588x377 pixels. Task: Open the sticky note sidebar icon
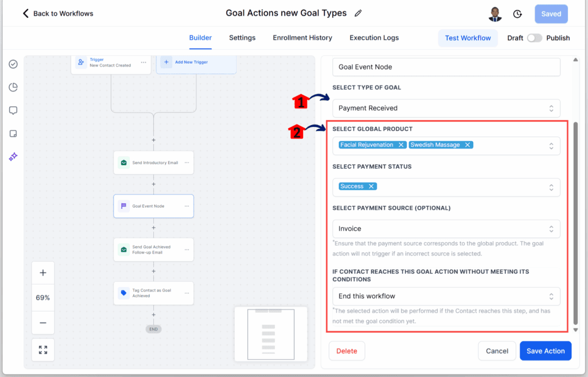click(13, 133)
